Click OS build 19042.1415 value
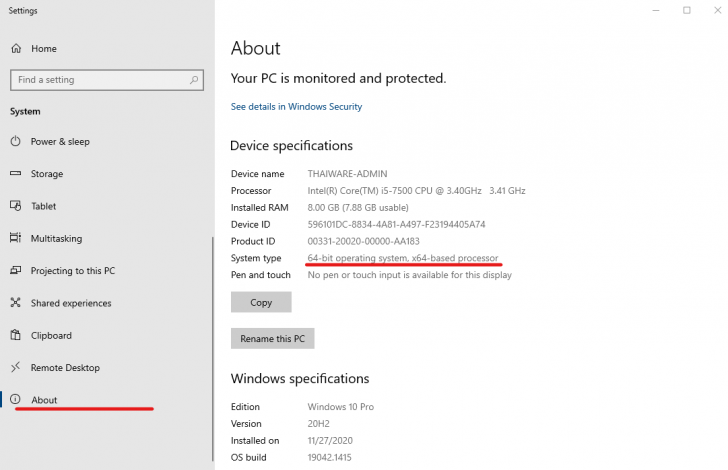The height and width of the screenshot is (470, 728). point(329,457)
